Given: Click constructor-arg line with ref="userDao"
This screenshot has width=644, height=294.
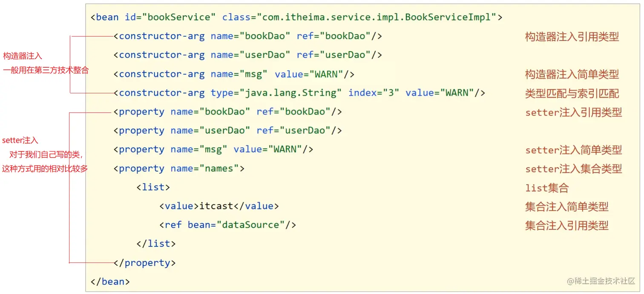Looking at the screenshot, I should [248, 55].
